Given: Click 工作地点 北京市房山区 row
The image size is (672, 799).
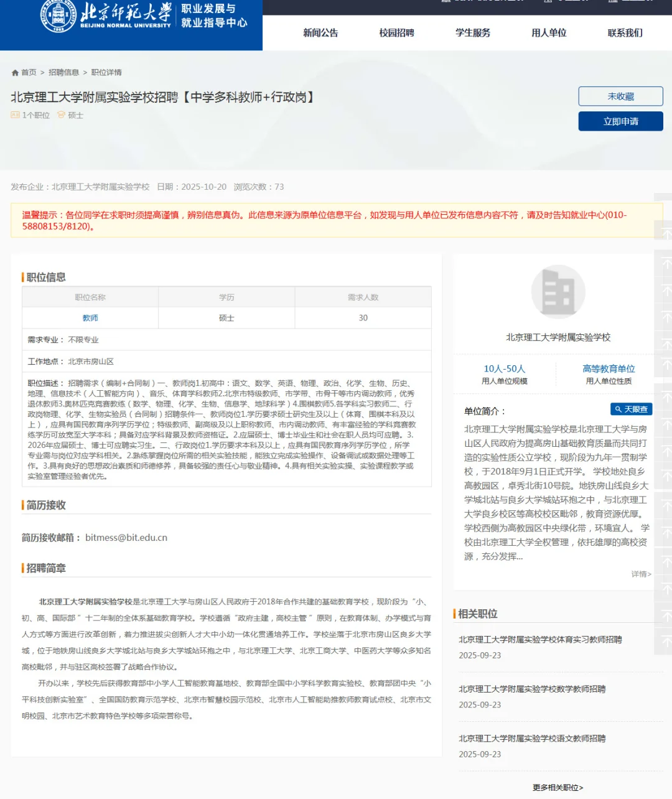Looking at the screenshot, I should coord(226,362).
